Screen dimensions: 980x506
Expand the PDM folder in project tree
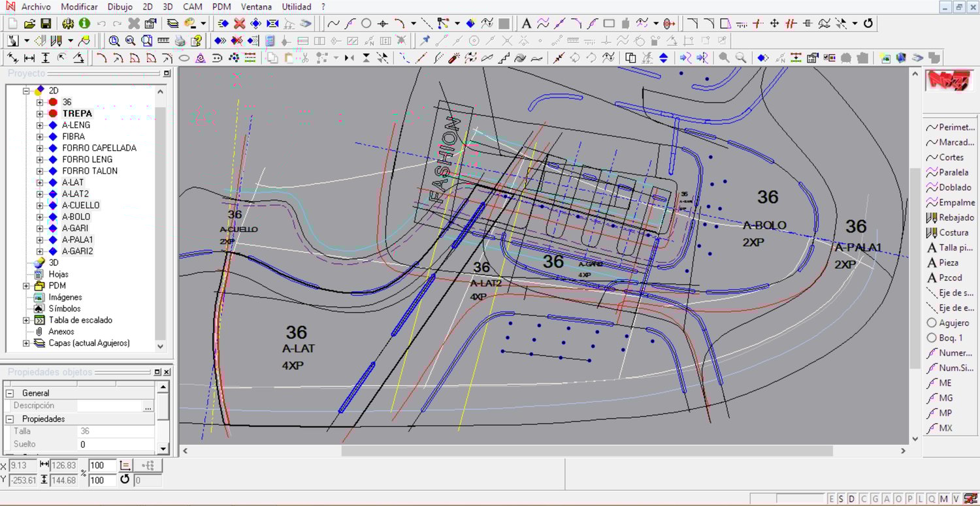pyautogui.click(x=26, y=286)
